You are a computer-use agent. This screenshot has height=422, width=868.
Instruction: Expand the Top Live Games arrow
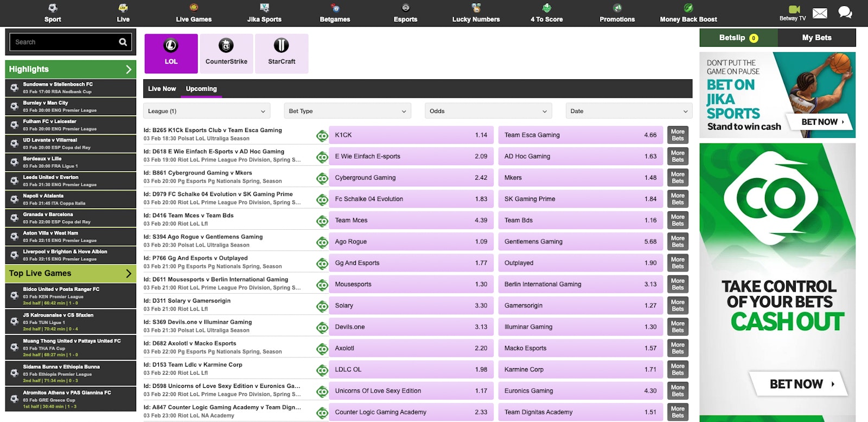[x=129, y=274]
